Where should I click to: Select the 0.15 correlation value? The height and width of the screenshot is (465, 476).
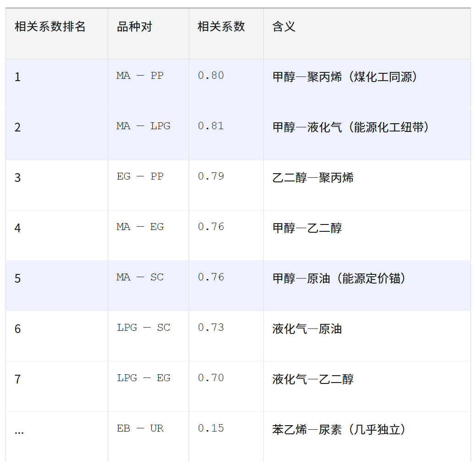[x=211, y=428]
